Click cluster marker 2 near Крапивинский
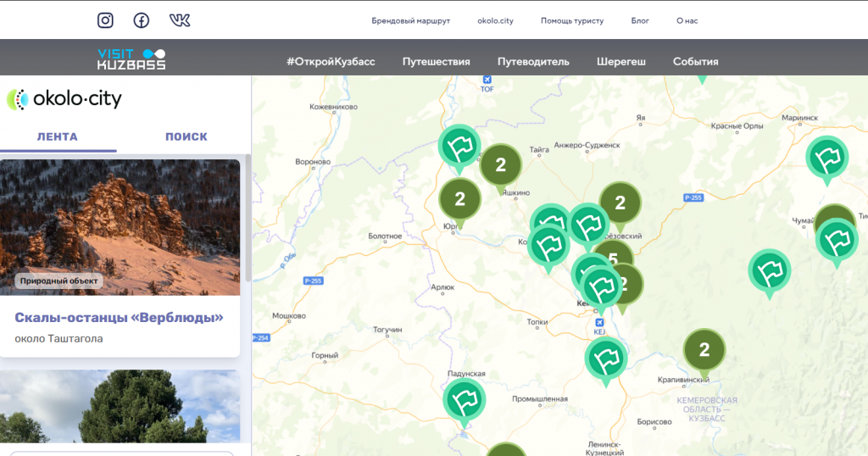This screenshot has width=868, height=456. coord(704,350)
